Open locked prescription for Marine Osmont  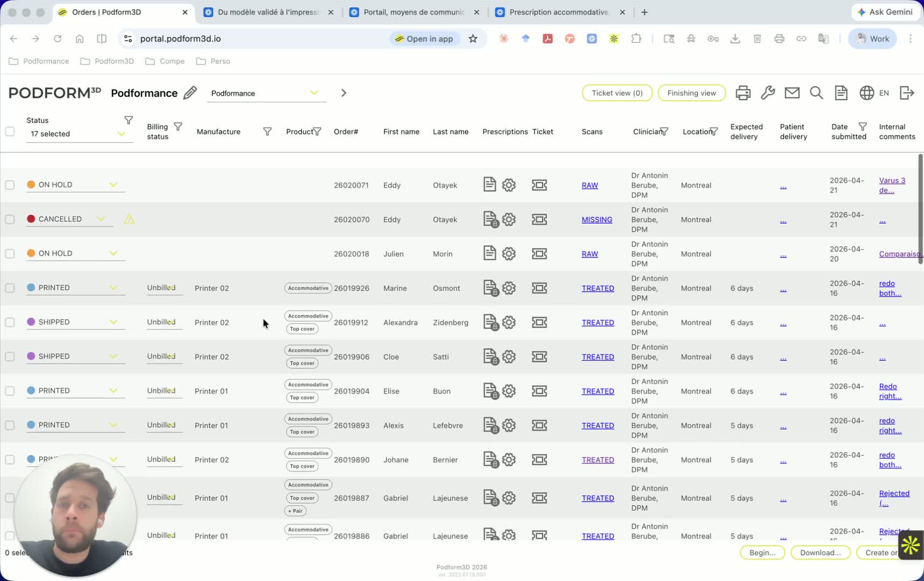(491, 288)
